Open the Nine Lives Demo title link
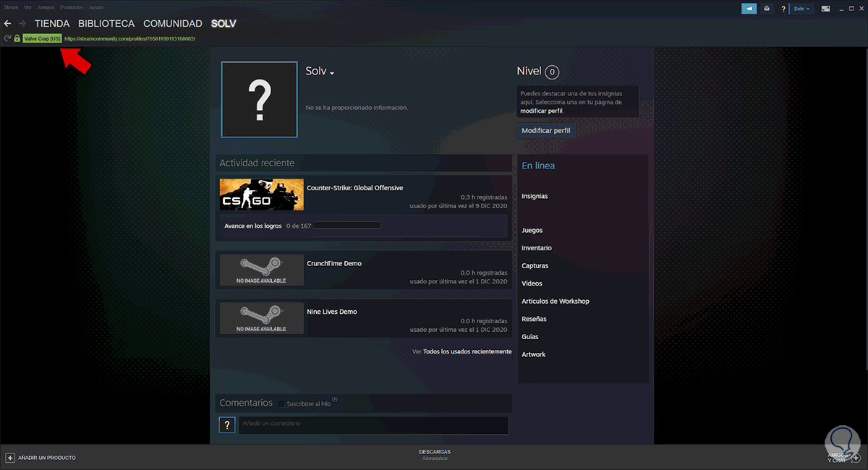Viewport: 868px width, 470px height. [x=331, y=312]
